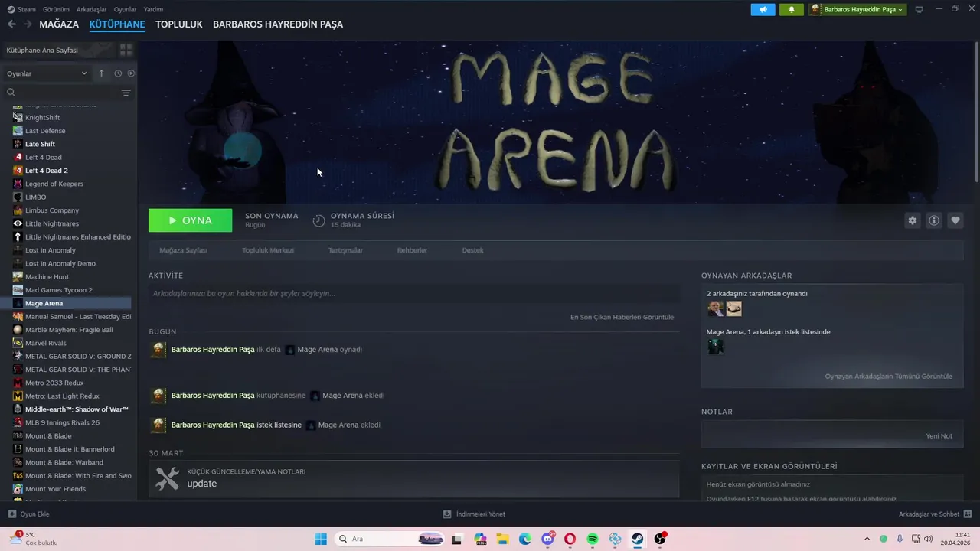The height and width of the screenshot is (551, 980).
Task: Expand Barbaros Hayreddin Paşa account dropdown
Action: 857,9
